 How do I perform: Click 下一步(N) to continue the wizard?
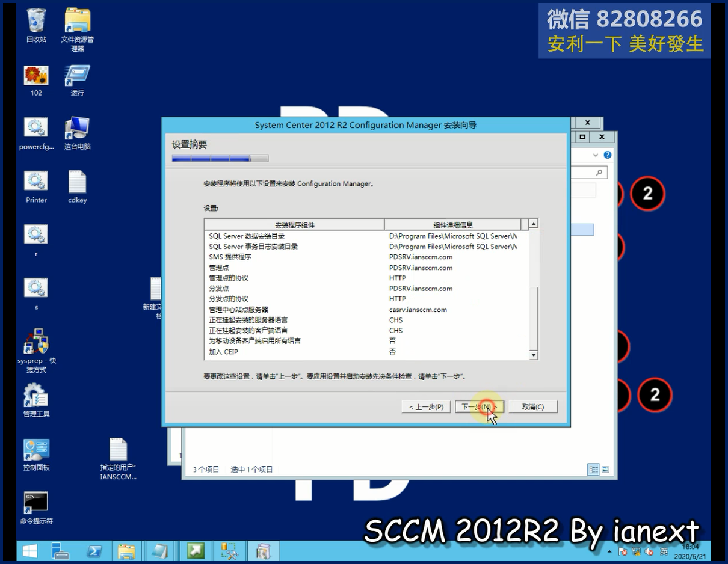pos(479,407)
